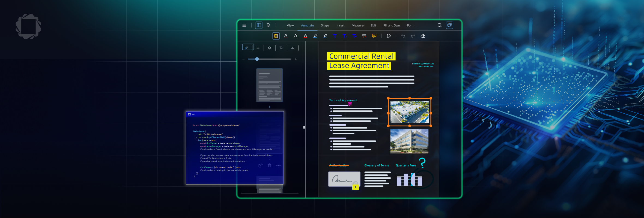
Task: Switch to the Shape tab
Action: (325, 25)
